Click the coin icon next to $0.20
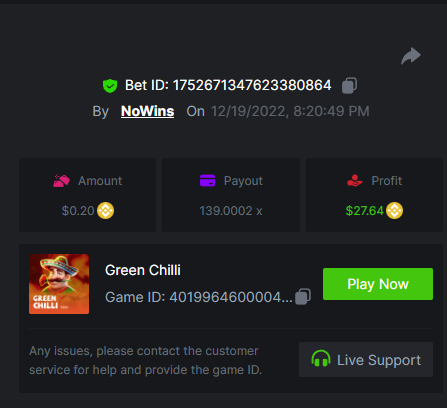Viewport: 447px width, 408px height. click(105, 211)
